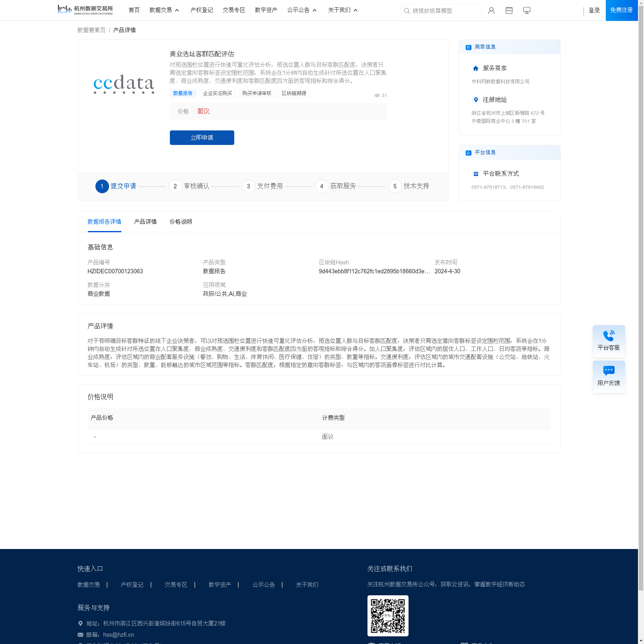Click merchant name 中科网联数据科技有限公司
Image resolution: width=644 pixels, height=644 pixels.
[500, 82]
